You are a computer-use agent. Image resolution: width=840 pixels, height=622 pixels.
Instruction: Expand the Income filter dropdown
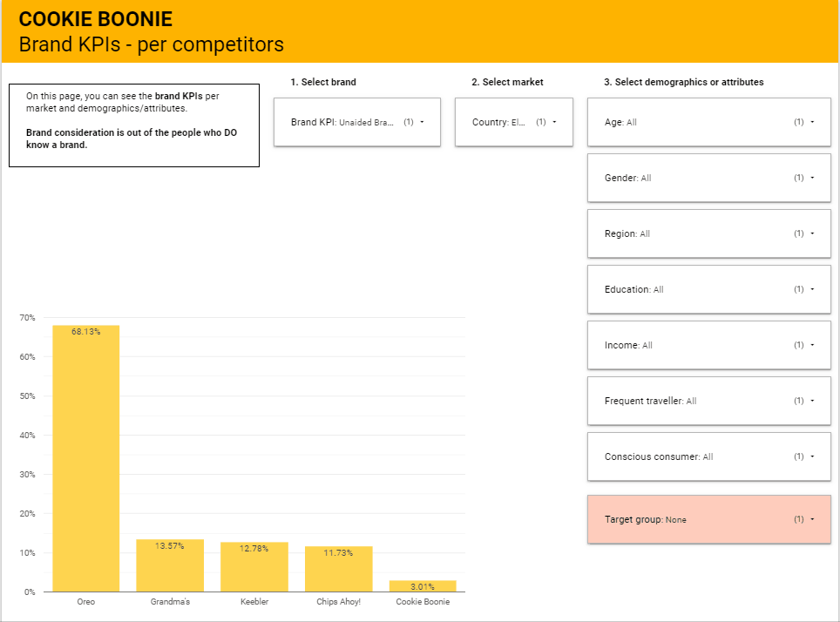point(708,345)
